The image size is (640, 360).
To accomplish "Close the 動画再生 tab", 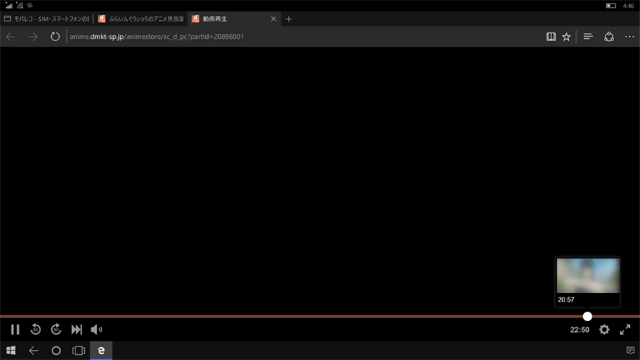I will coord(273,19).
